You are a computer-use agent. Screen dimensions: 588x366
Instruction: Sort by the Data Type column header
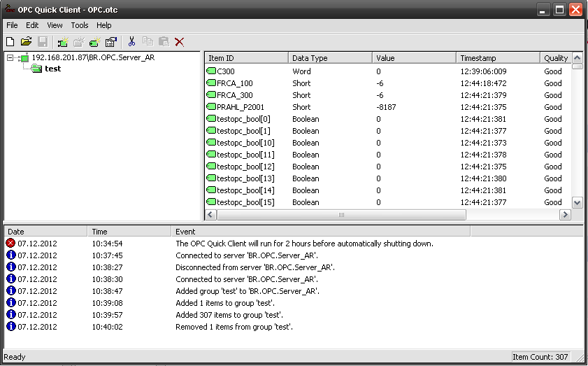pos(331,58)
